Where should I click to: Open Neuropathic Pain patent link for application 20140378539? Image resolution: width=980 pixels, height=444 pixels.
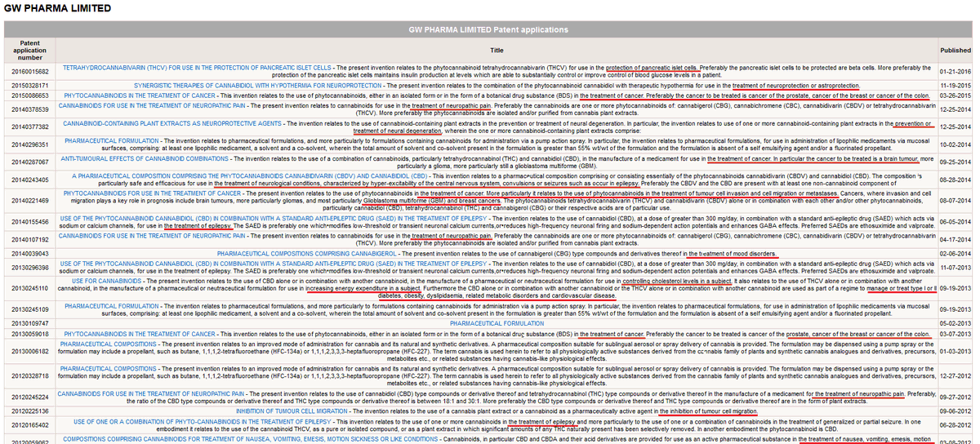[154, 106]
